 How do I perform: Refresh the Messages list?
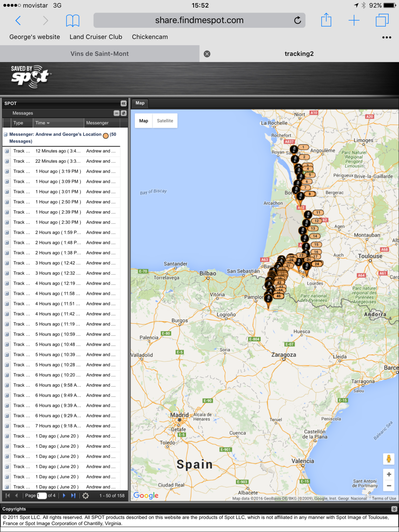tap(124, 113)
